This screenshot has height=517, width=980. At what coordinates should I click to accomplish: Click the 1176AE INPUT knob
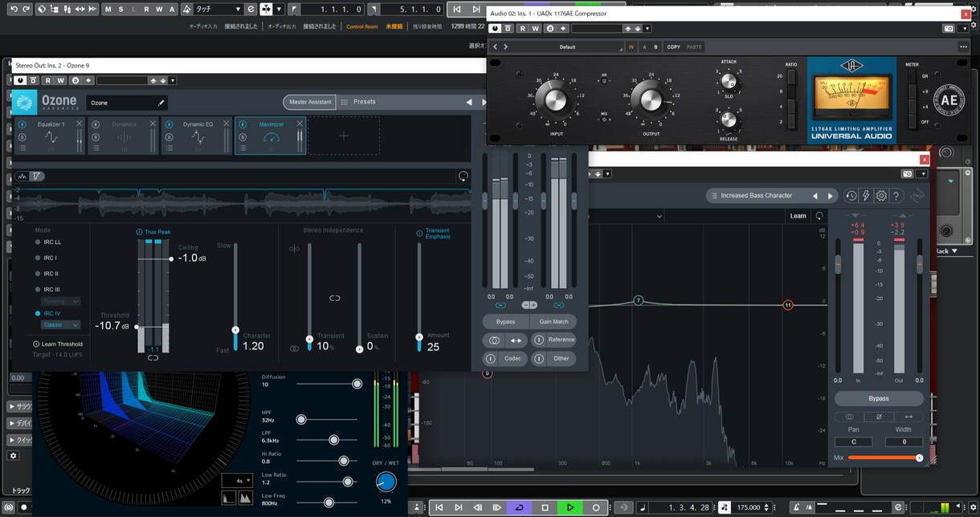(557, 100)
